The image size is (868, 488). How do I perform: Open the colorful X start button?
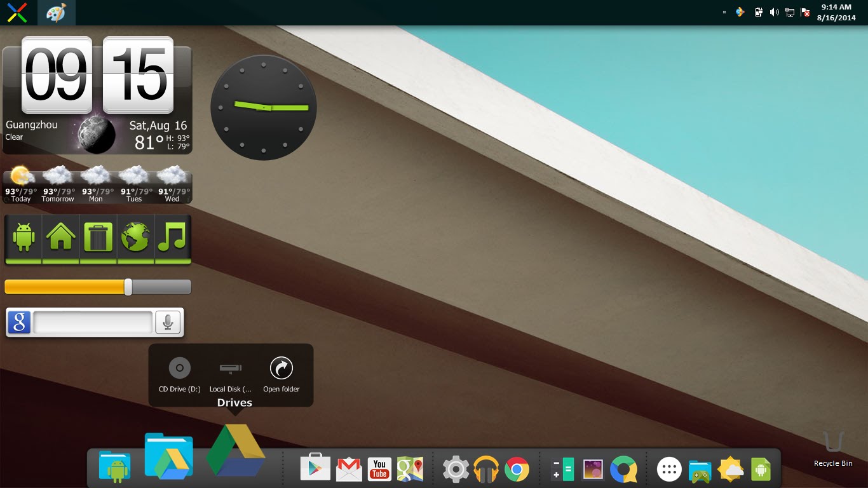click(x=17, y=13)
